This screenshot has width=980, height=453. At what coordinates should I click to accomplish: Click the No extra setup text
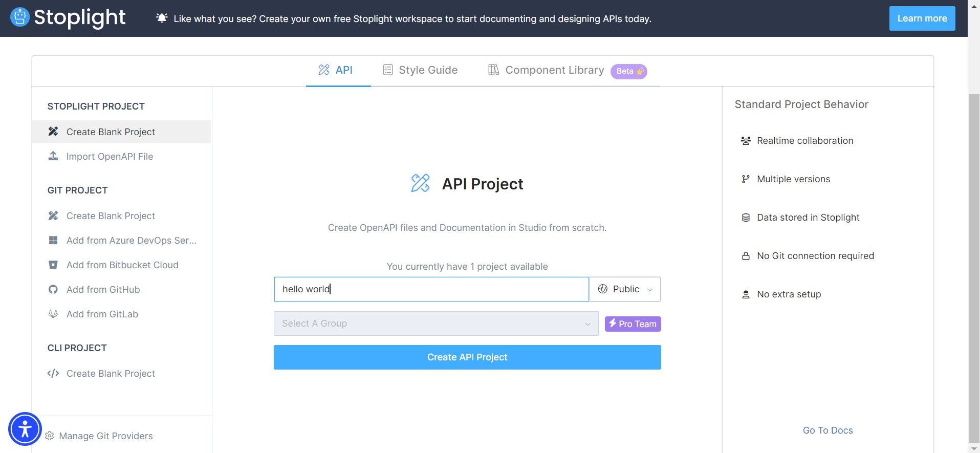789,294
